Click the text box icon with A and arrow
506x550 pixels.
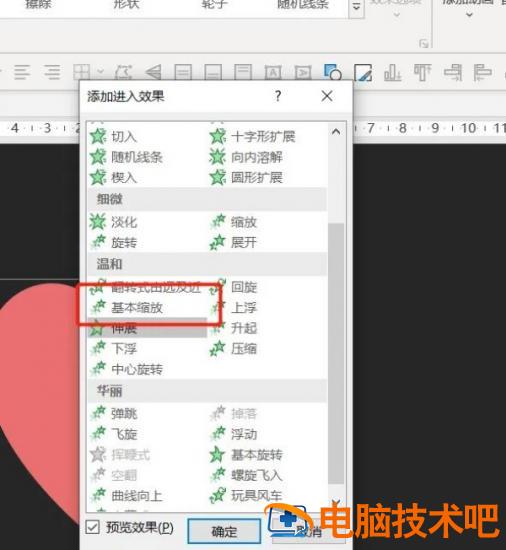(303, 73)
